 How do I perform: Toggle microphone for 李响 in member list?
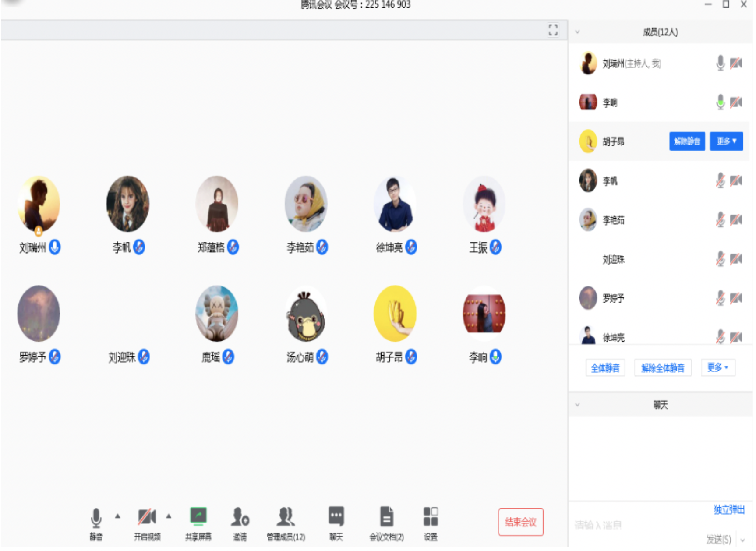[x=720, y=102]
